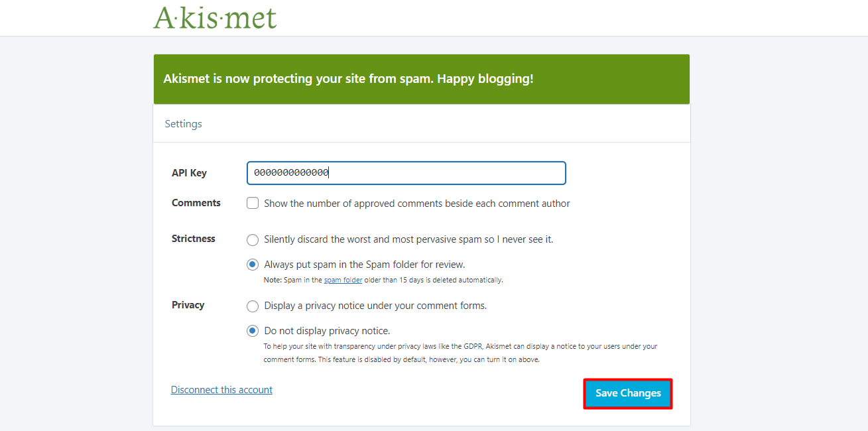Image resolution: width=868 pixels, height=431 pixels.
Task: Click the Comments label
Action: pyautogui.click(x=196, y=203)
